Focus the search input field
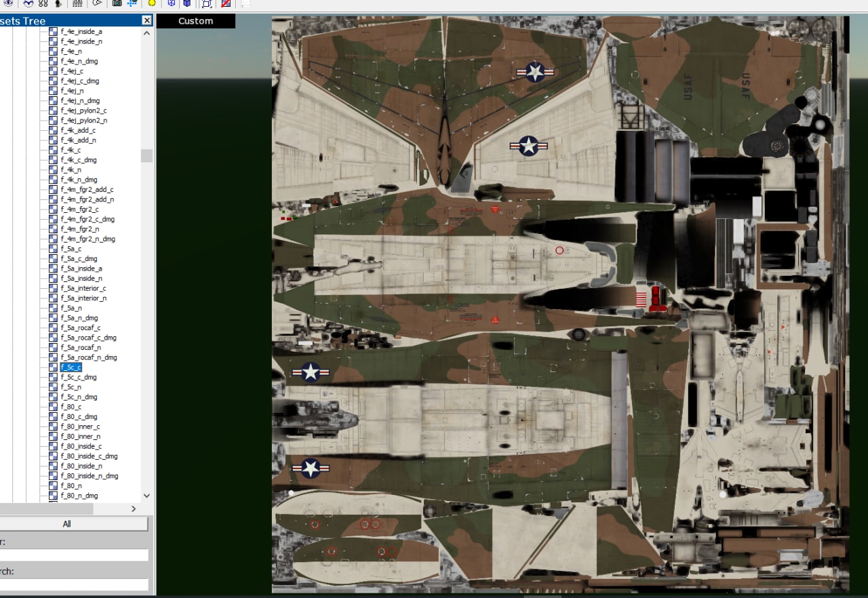Screen dimensions: 868x598 (x=73, y=584)
